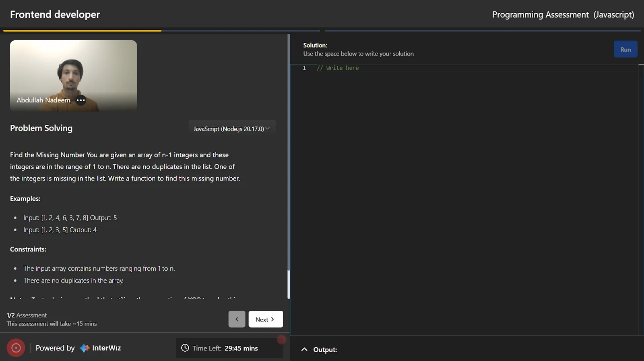Click the 'Frontend developer' title

coord(55,15)
